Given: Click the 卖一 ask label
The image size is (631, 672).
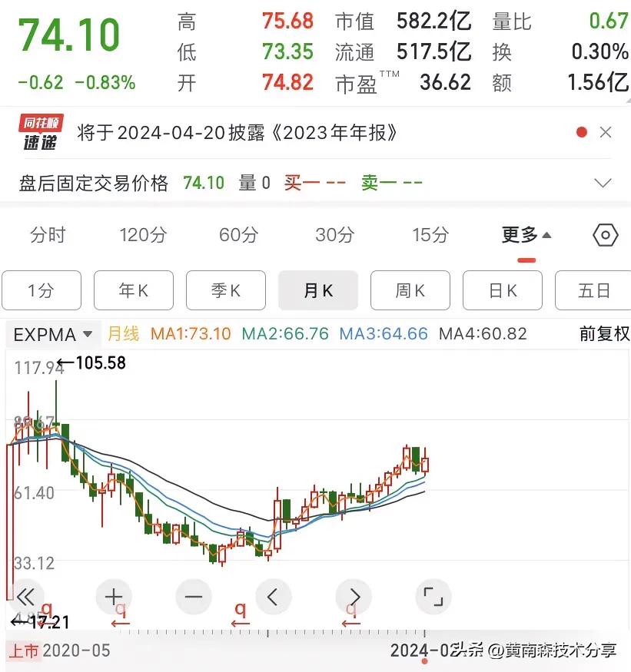Looking at the screenshot, I should point(379,184).
